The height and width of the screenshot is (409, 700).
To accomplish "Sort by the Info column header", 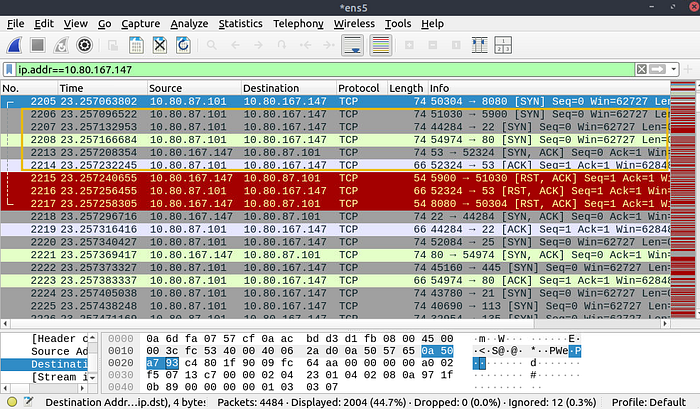I will point(549,88).
